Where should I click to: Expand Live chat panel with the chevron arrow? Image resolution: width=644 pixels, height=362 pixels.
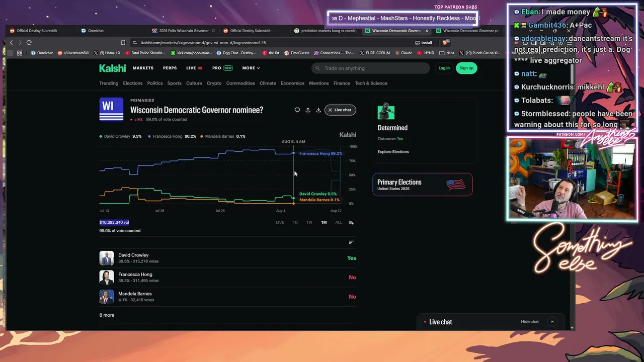[x=552, y=322]
